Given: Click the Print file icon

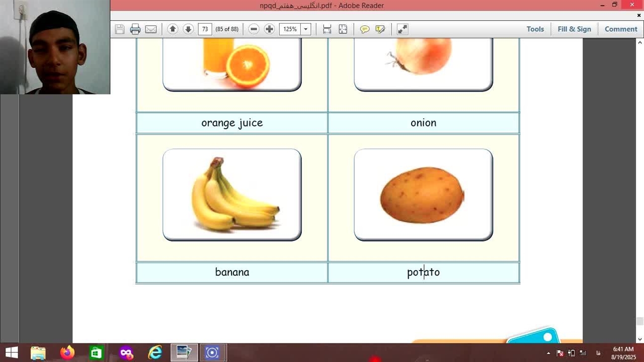Looking at the screenshot, I should point(135,29).
